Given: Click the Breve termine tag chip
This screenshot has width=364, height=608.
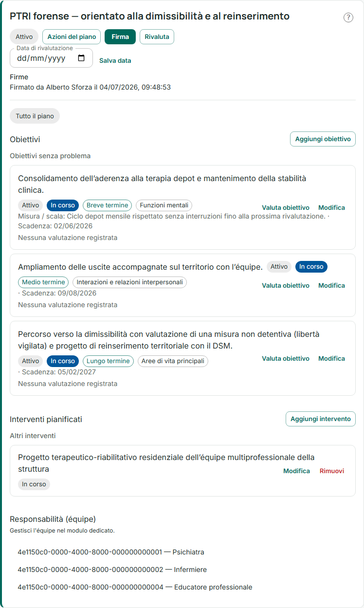Looking at the screenshot, I should pos(107,205).
